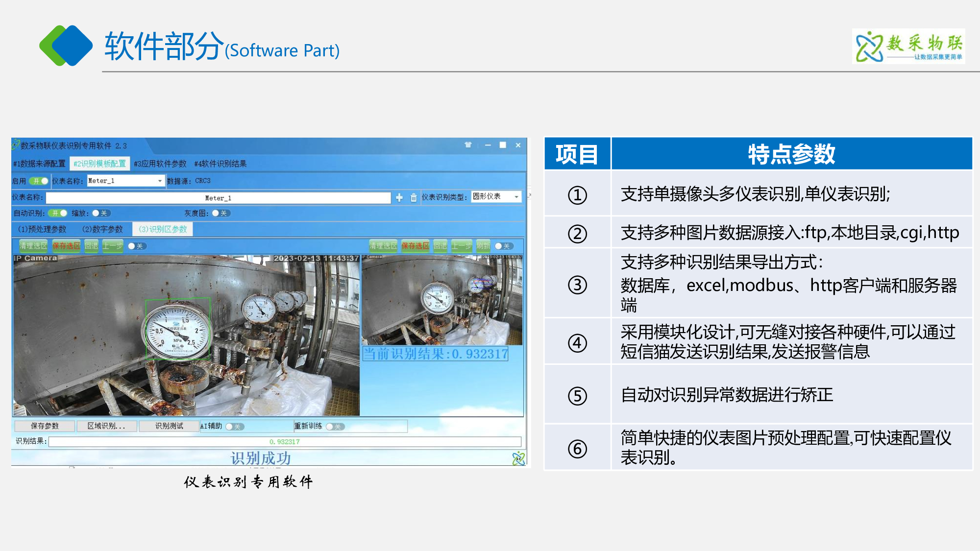Click the 刷新 refresh button

click(x=483, y=246)
